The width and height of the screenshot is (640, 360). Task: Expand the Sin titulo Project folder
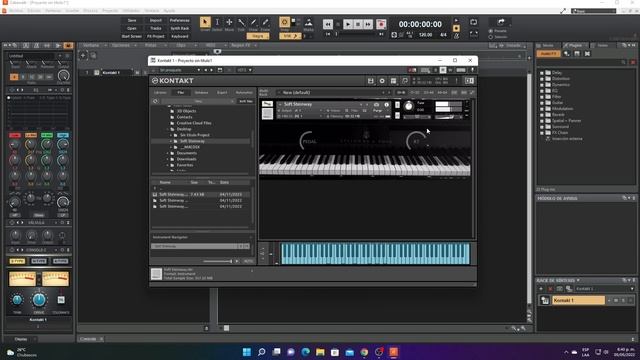[x=171, y=135]
